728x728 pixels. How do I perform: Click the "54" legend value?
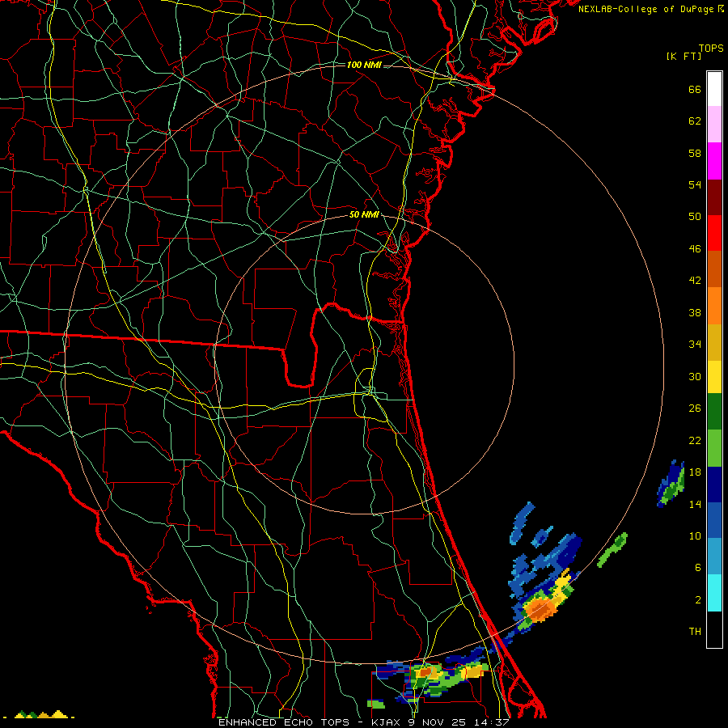pyautogui.click(x=695, y=184)
